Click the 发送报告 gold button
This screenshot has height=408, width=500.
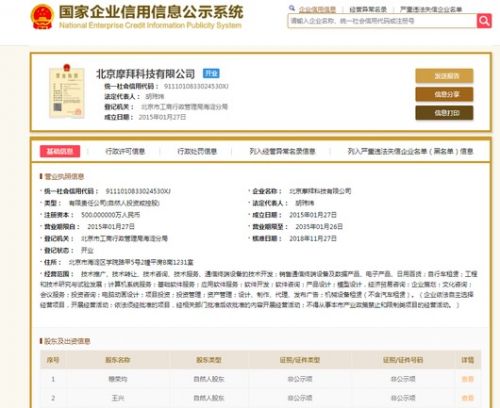[x=444, y=76]
